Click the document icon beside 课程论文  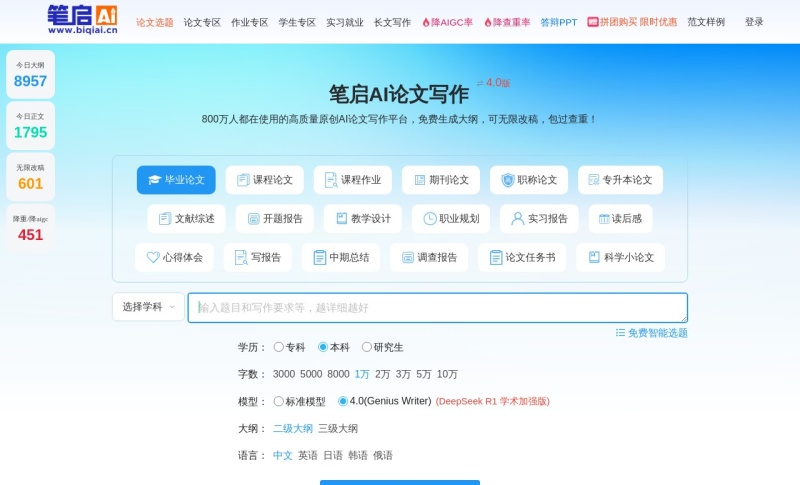pos(243,180)
